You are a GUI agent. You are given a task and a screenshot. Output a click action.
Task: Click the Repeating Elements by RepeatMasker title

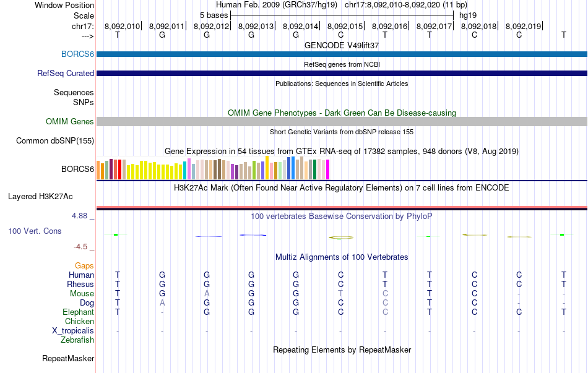point(342,349)
